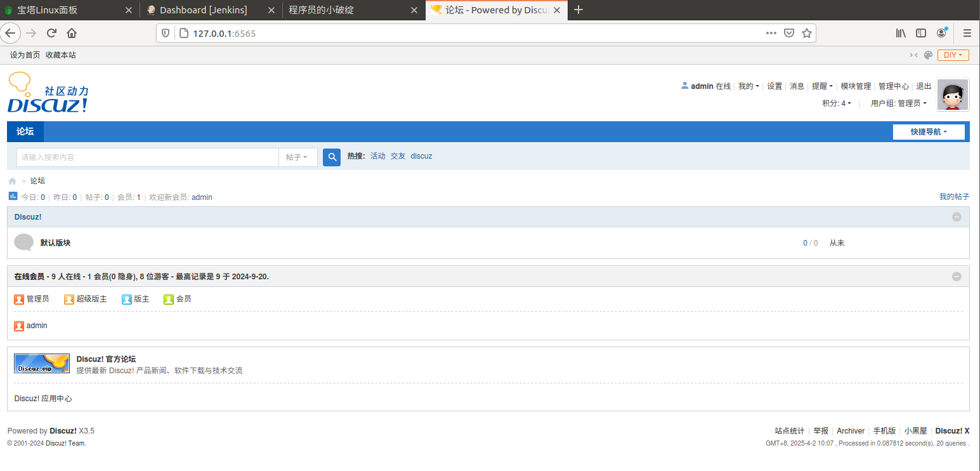Open Discuz! 应用中心 link
The height and width of the screenshot is (471, 980).
pyautogui.click(x=43, y=399)
